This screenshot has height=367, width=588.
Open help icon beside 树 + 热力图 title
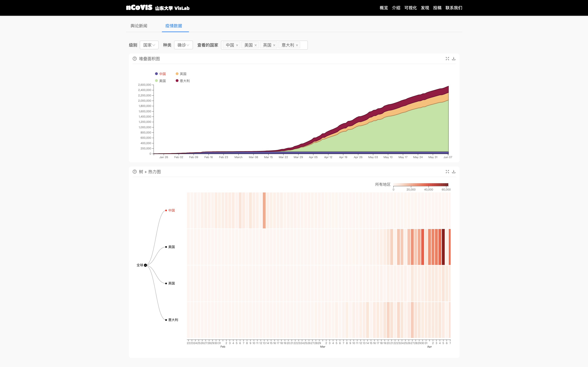pyautogui.click(x=135, y=172)
